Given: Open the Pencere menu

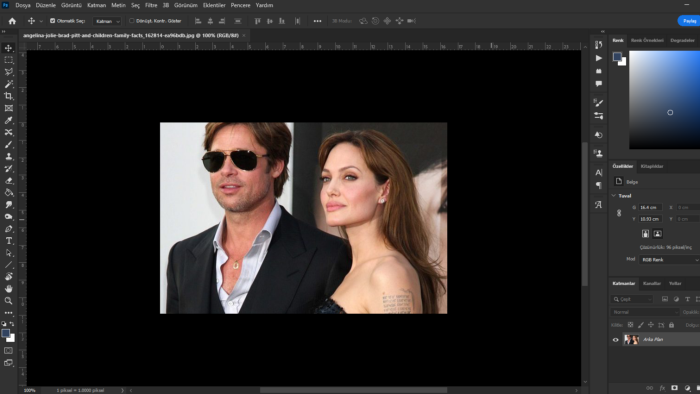Looking at the screenshot, I should tap(240, 5).
